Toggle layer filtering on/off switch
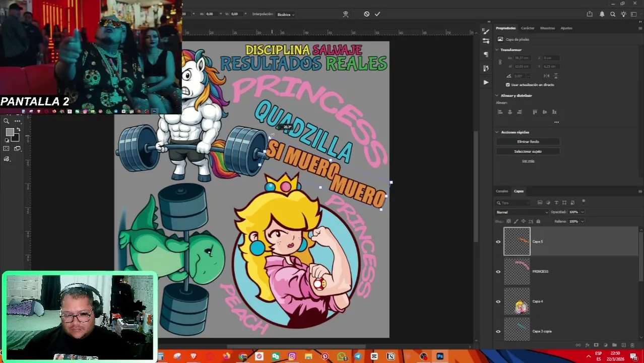Image resolution: width=644 pixels, height=363 pixels. 584,202
